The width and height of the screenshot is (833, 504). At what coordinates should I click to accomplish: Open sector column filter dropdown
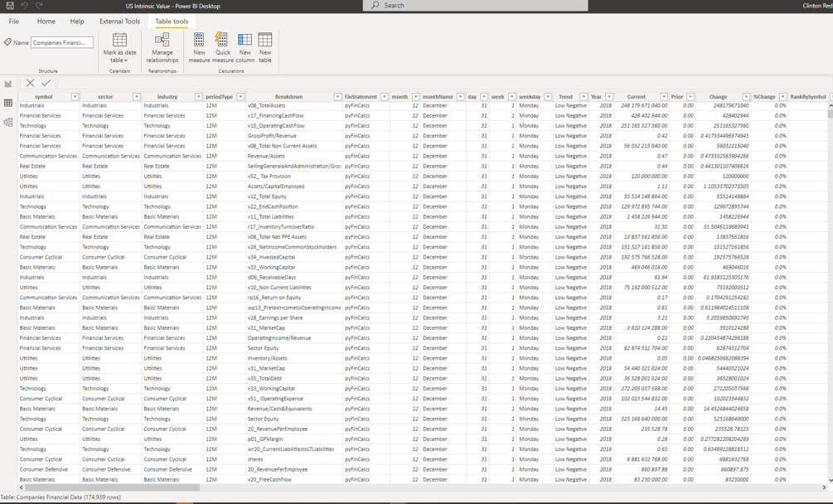coord(137,97)
